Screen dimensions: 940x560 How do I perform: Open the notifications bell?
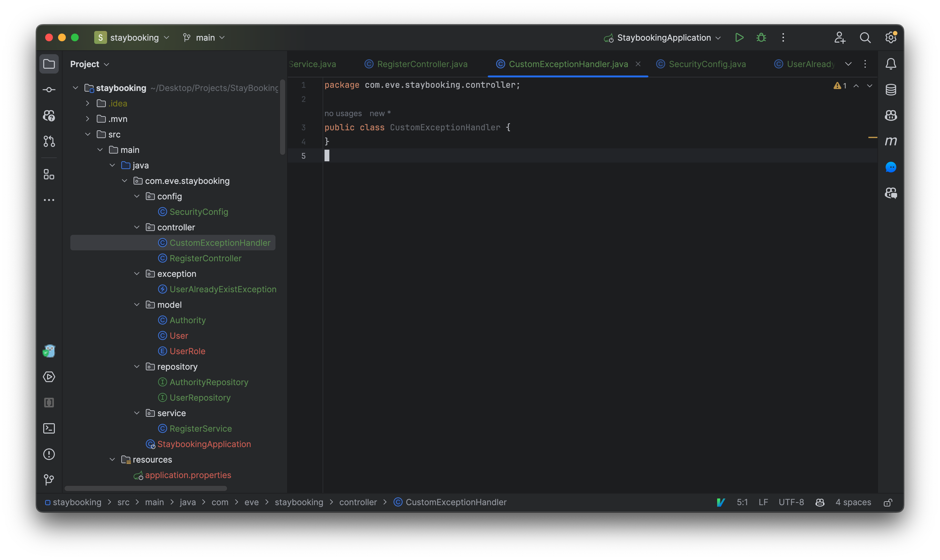[x=891, y=64]
